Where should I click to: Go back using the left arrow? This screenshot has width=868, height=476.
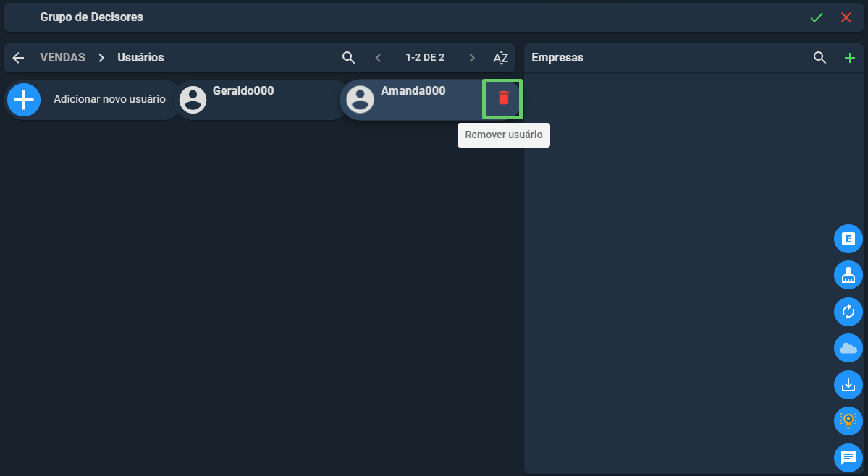(18, 57)
